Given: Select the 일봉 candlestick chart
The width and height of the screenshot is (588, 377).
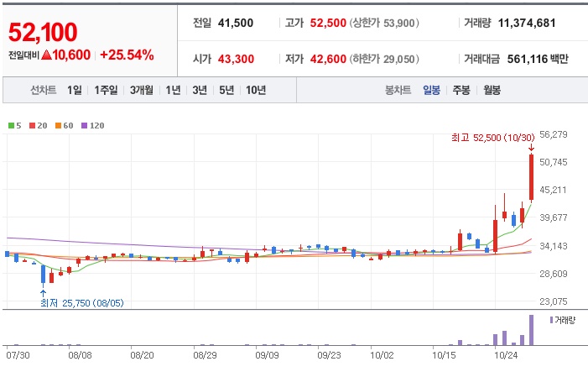Looking at the screenshot, I should 431,90.
